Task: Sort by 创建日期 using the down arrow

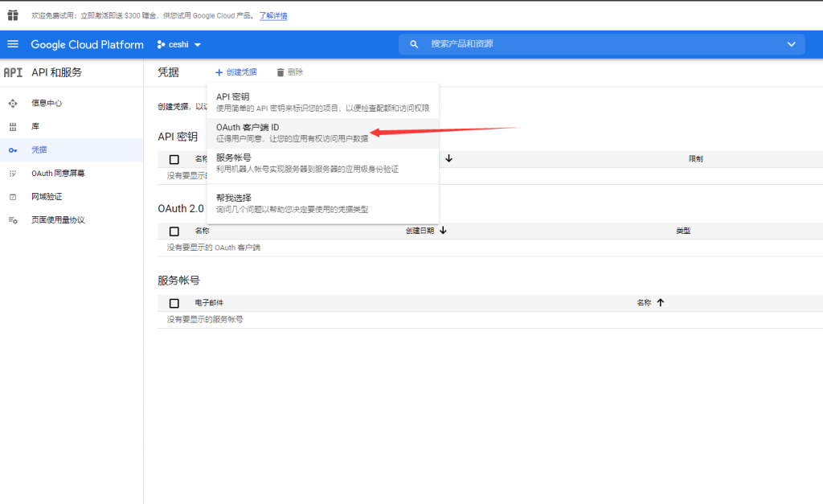Action: tap(443, 231)
